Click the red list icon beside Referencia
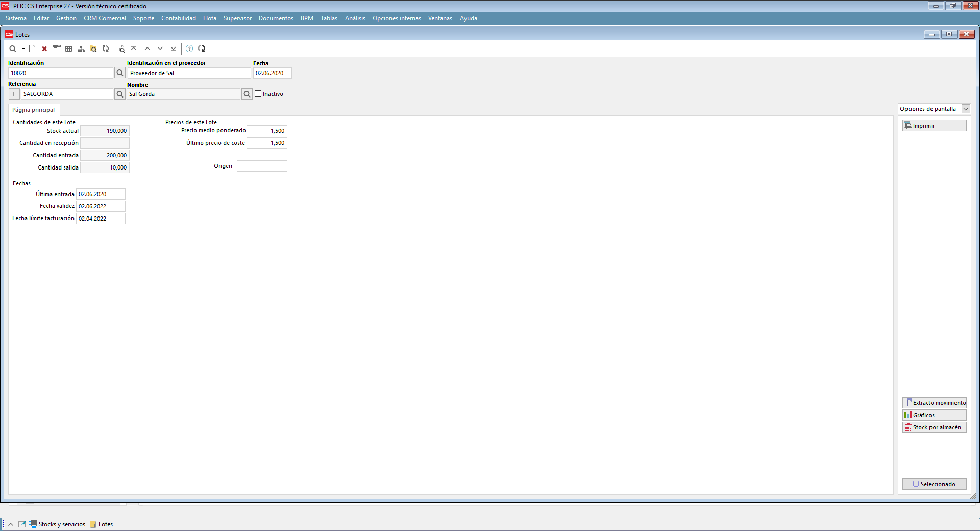Viewport: 980px width, 531px height. [14, 94]
